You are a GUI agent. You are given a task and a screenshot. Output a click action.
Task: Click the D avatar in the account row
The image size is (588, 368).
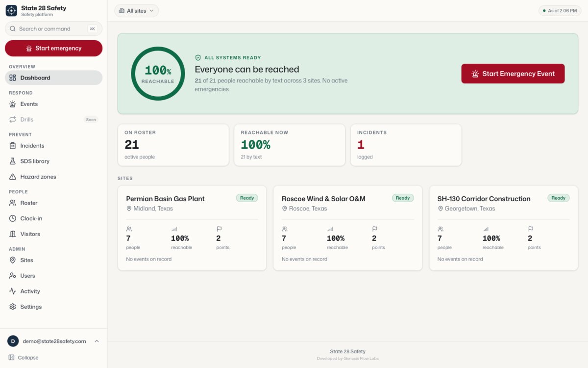(x=13, y=341)
